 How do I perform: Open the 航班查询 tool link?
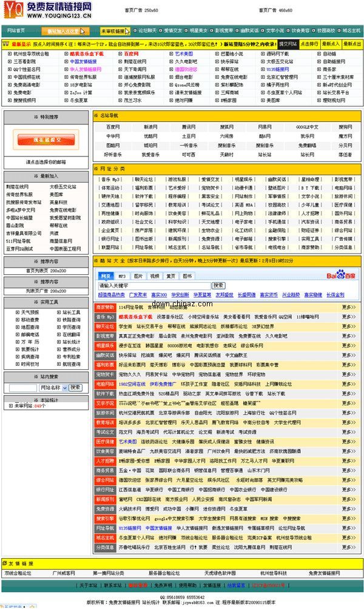click(71, 364)
